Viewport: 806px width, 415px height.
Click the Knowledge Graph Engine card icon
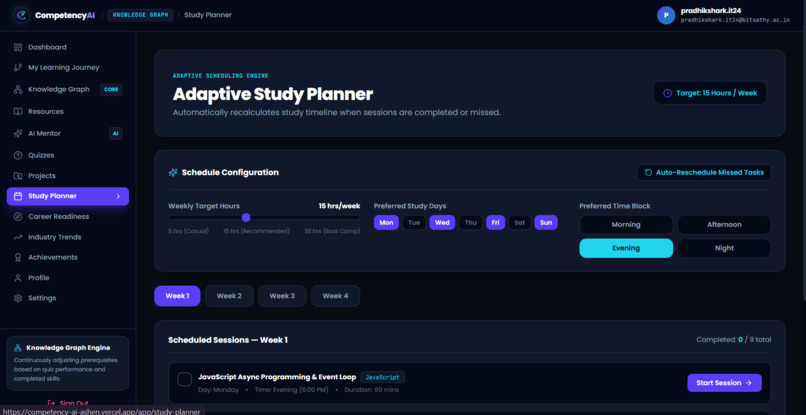[x=18, y=348]
